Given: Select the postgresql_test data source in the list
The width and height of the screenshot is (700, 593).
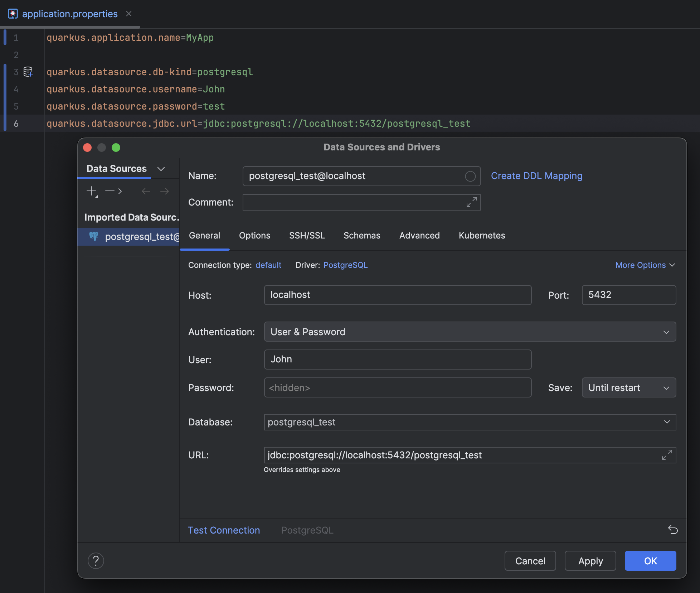Looking at the screenshot, I should pos(136,237).
